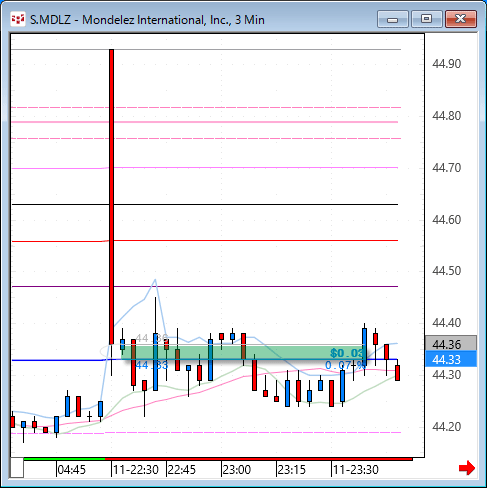Maximize the S.MDLZ chart window

point(426,19)
